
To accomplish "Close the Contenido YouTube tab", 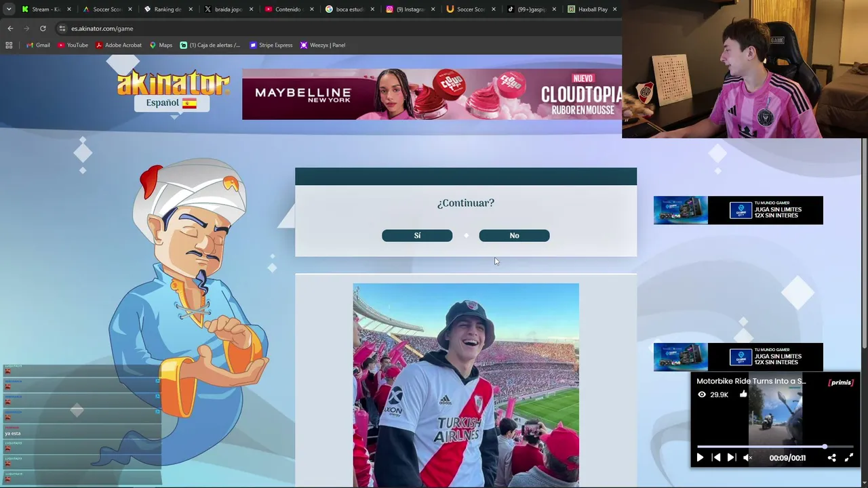I will (312, 9).
